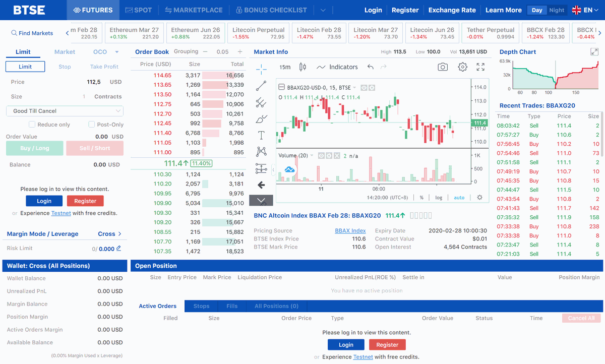Toggle Volume indicator visibility eye icon
This screenshot has width=605, height=364.
[321, 156]
